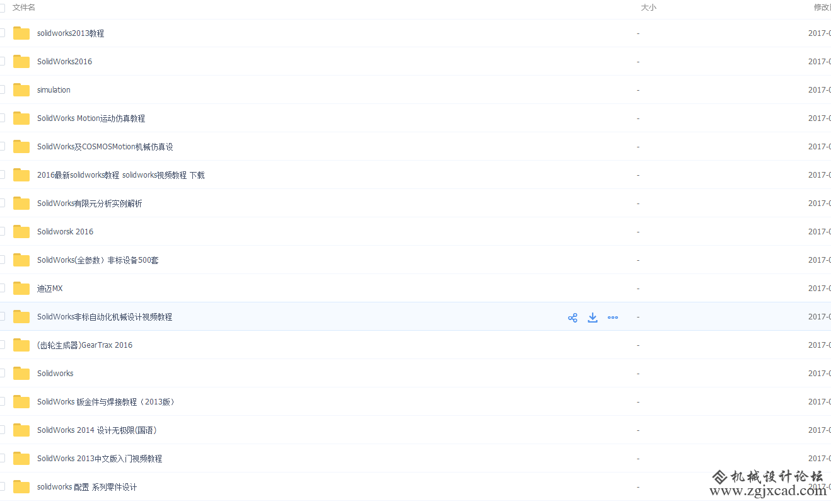Click folder icon of 迪迈MX
The image size is (831, 504).
click(21, 289)
